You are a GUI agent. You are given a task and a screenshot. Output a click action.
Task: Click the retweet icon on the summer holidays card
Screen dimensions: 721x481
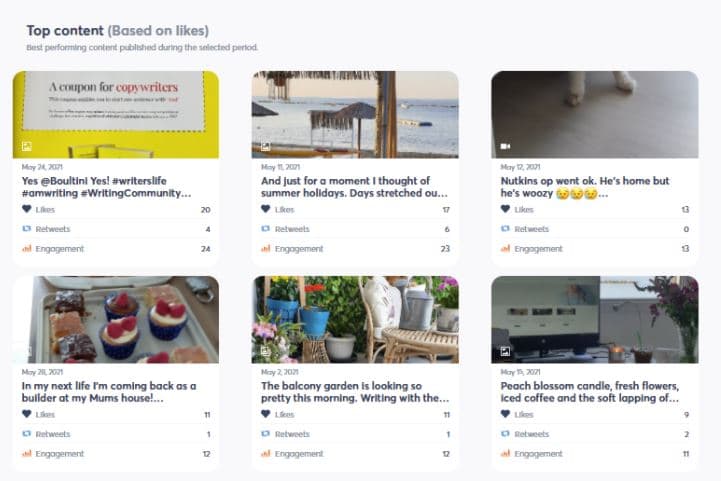[266, 229]
